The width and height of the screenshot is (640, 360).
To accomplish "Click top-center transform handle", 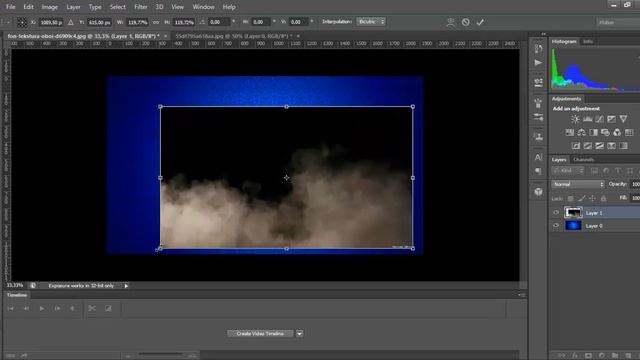I will point(287,107).
